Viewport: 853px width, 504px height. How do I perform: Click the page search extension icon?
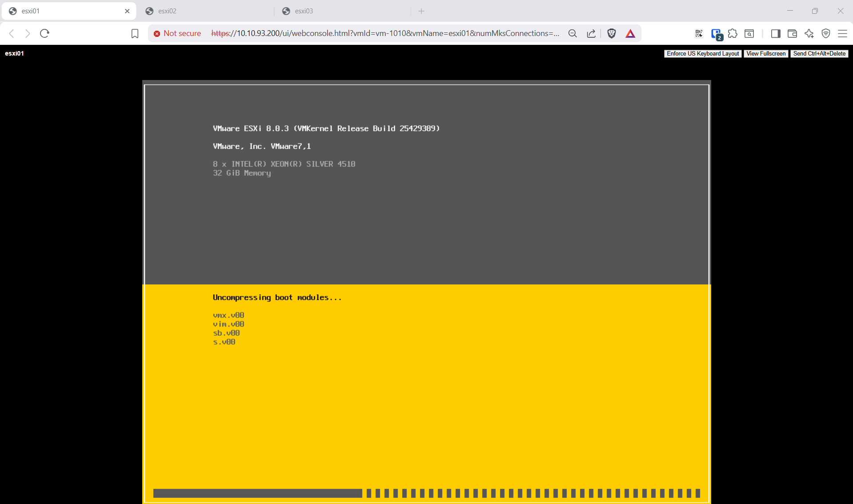pyautogui.click(x=749, y=33)
